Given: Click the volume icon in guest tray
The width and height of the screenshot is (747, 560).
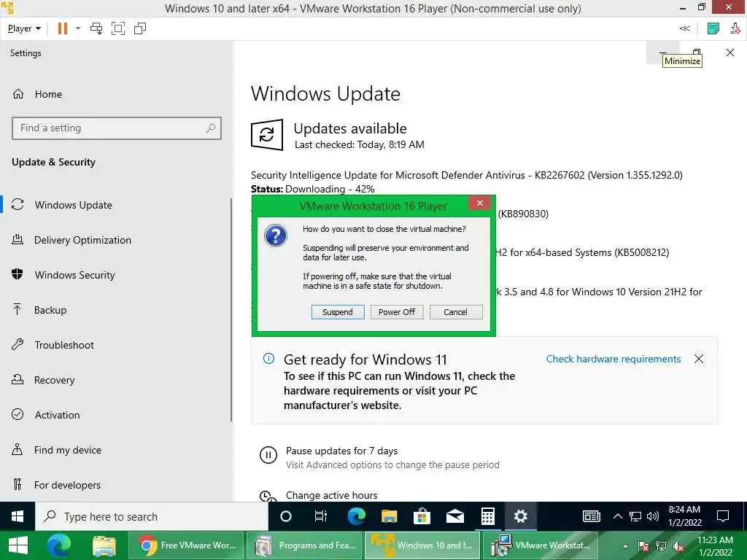Looking at the screenshot, I should [653, 516].
